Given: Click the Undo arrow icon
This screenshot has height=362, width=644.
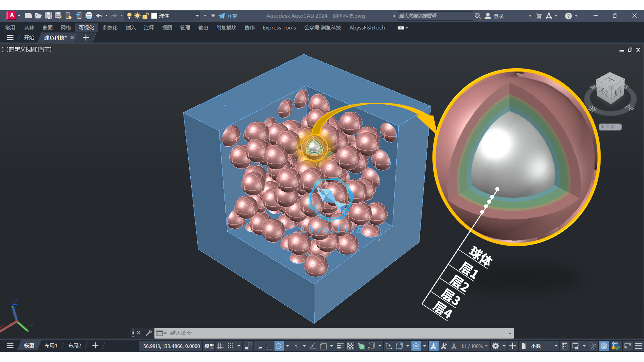Looking at the screenshot, I should pos(99,15).
